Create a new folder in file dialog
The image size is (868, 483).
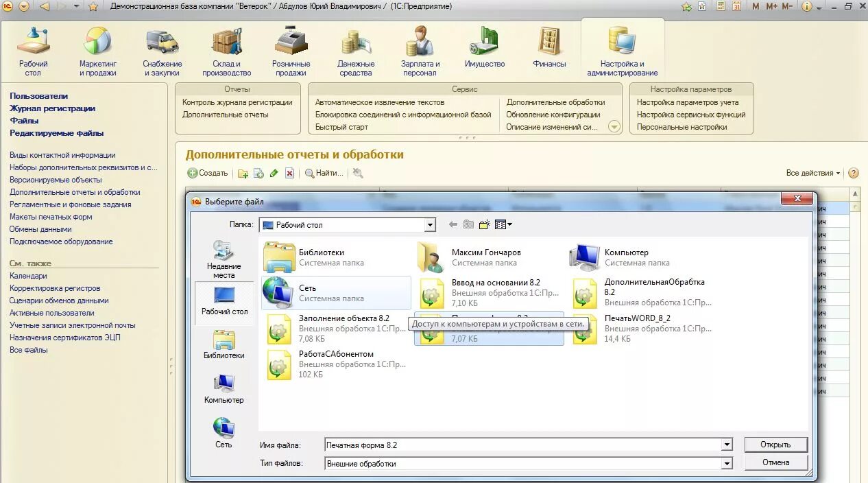(x=485, y=224)
